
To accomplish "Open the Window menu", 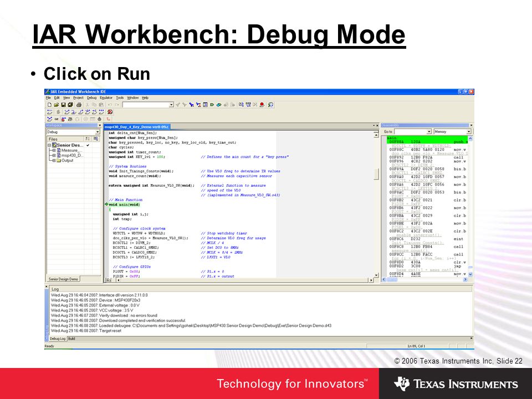I will (132, 98).
